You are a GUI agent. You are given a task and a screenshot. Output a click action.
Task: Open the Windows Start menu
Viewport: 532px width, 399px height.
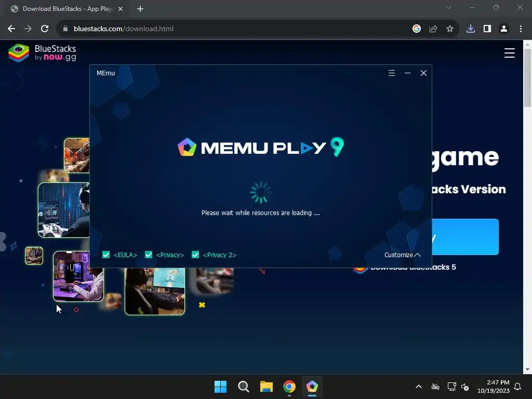coord(220,387)
